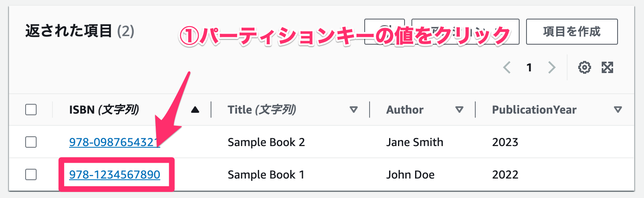Check the Sample Book 1 row checkbox
This screenshot has height=198, width=644.
click(x=31, y=174)
